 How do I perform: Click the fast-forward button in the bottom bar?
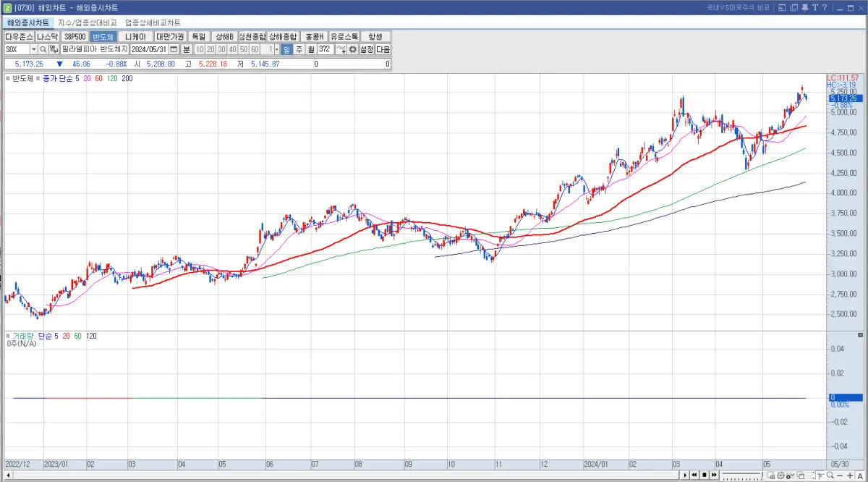pos(714,475)
